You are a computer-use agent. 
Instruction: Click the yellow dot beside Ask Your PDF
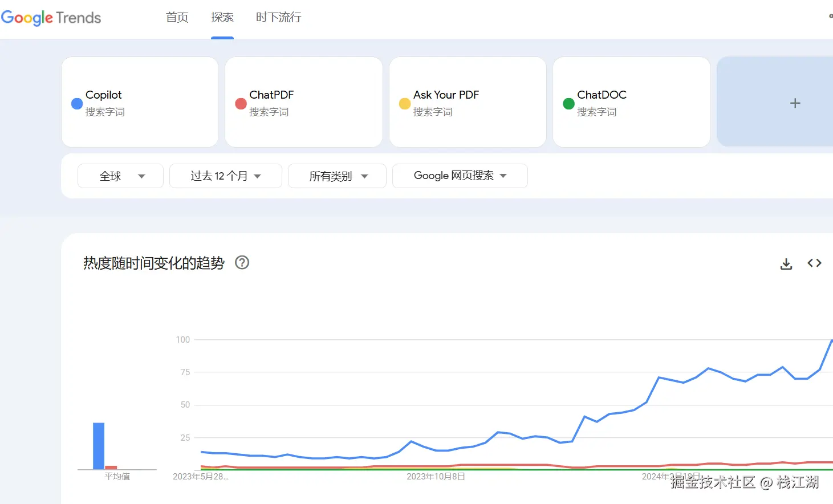tap(405, 103)
